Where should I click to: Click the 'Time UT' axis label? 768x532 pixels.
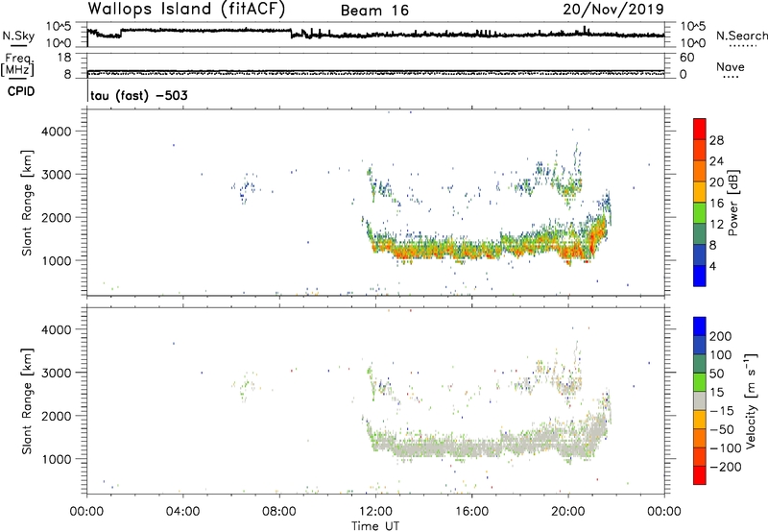[375, 526]
